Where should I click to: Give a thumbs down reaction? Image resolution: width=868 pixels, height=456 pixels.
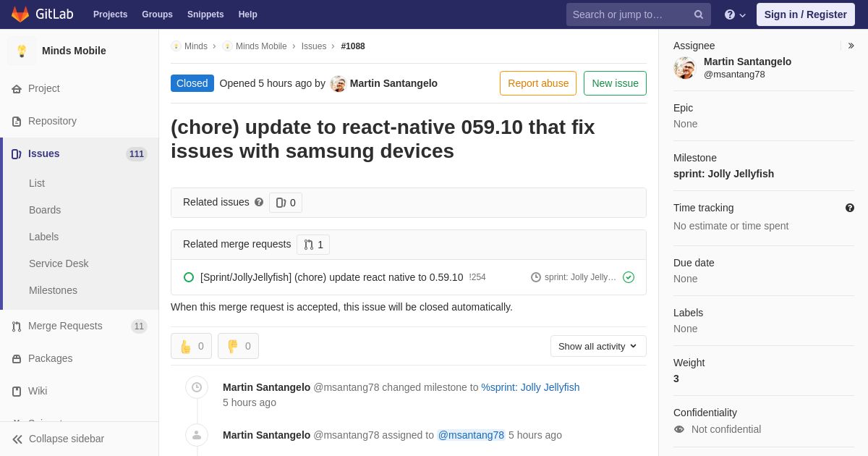point(238,346)
